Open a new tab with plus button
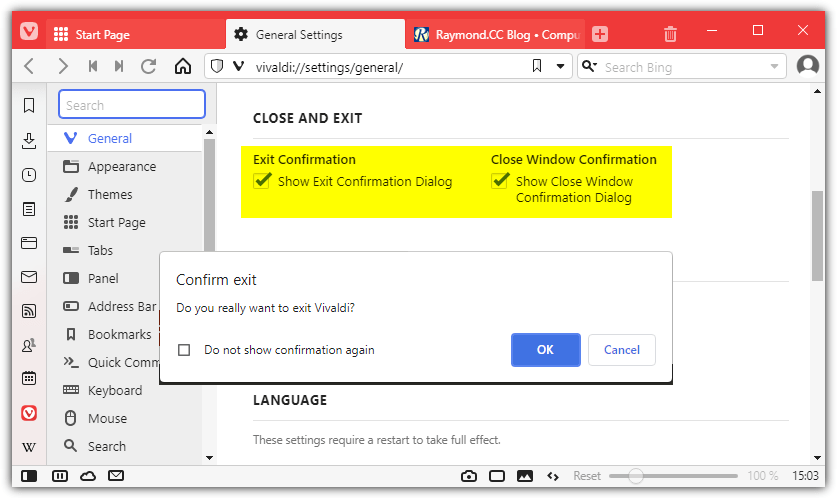 (600, 34)
